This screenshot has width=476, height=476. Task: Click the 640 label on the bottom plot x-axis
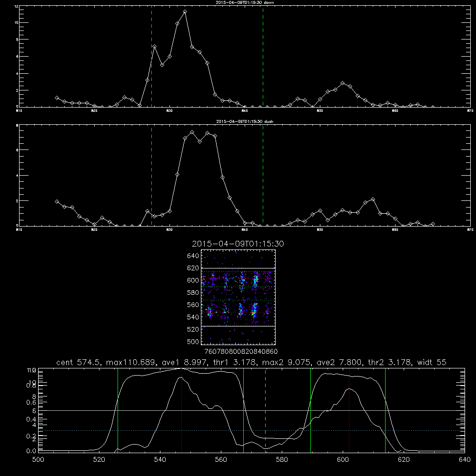(x=465, y=460)
